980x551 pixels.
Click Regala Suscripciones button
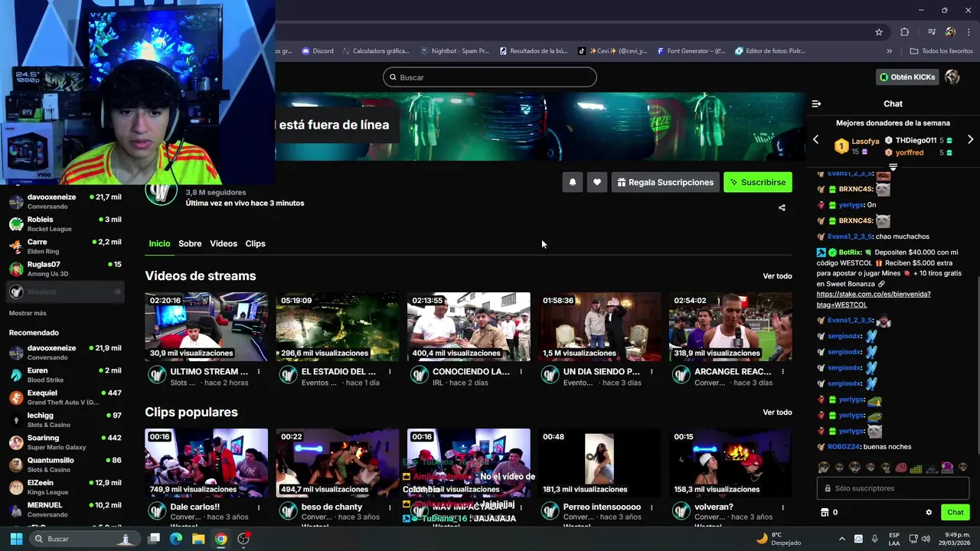click(665, 182)
